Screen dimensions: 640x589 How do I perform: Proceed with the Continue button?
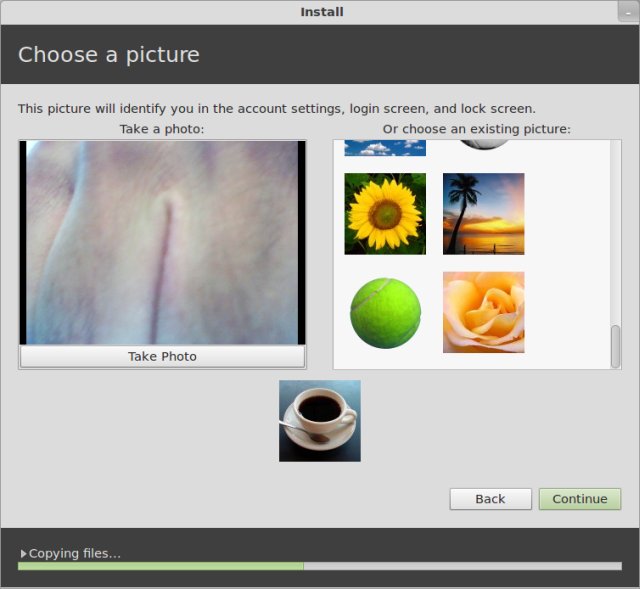tap(580, 499)
